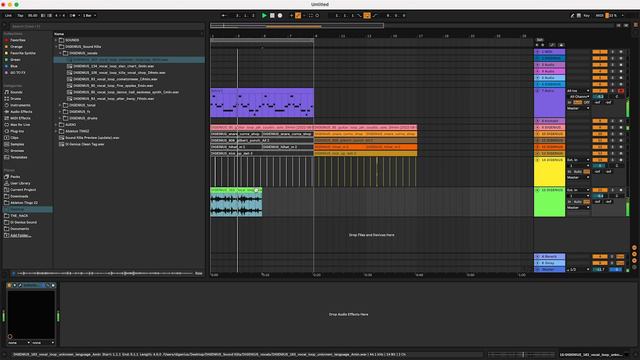This screenshot has width=640, height=360.
Task: Click the yellow DIGIDNUS track header
Action: tap(549, 172)
